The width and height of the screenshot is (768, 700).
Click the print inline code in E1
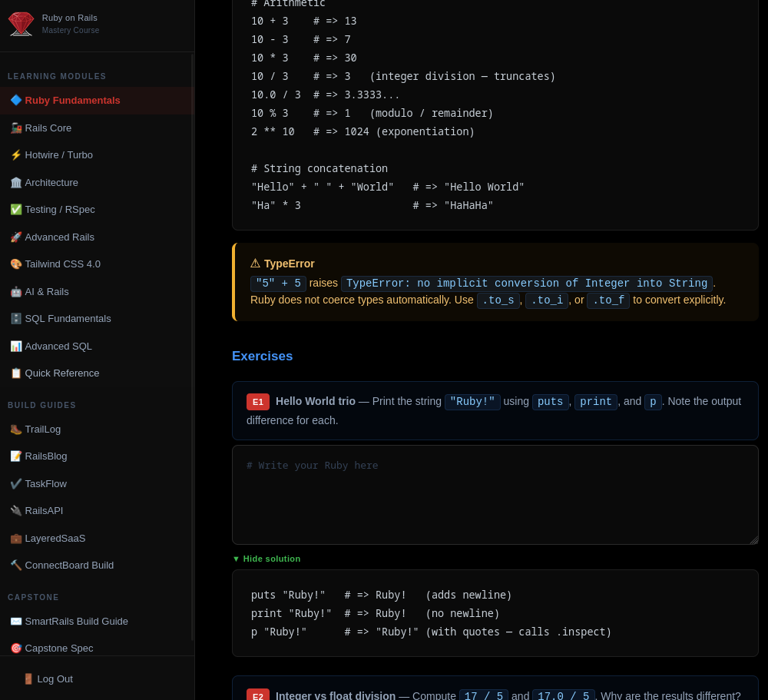click(x=596, y=401)
